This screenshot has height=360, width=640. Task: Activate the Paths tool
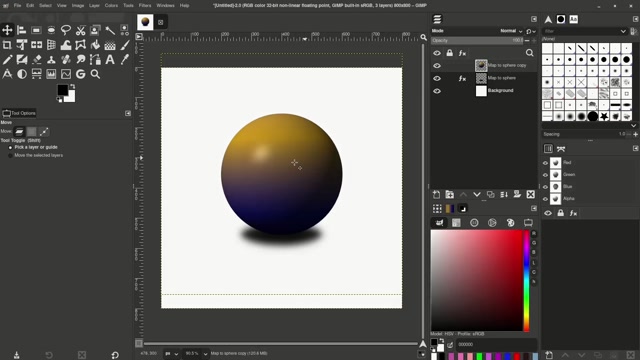95,59
